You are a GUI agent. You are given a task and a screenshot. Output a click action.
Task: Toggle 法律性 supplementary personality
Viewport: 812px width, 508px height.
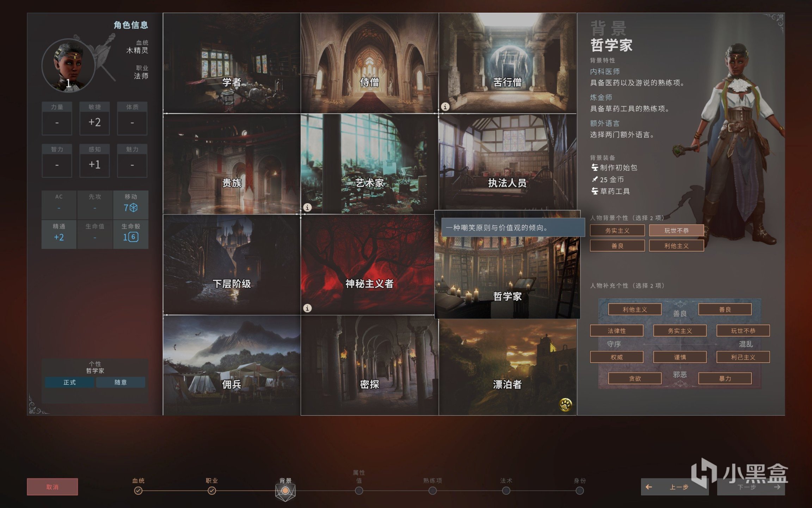click(617, 331)
